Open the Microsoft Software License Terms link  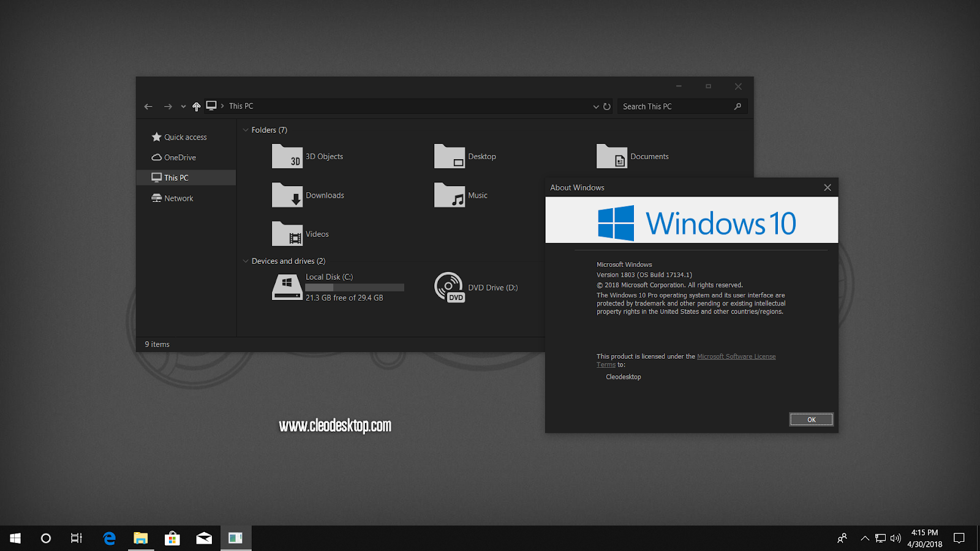(x=686, y=361)
